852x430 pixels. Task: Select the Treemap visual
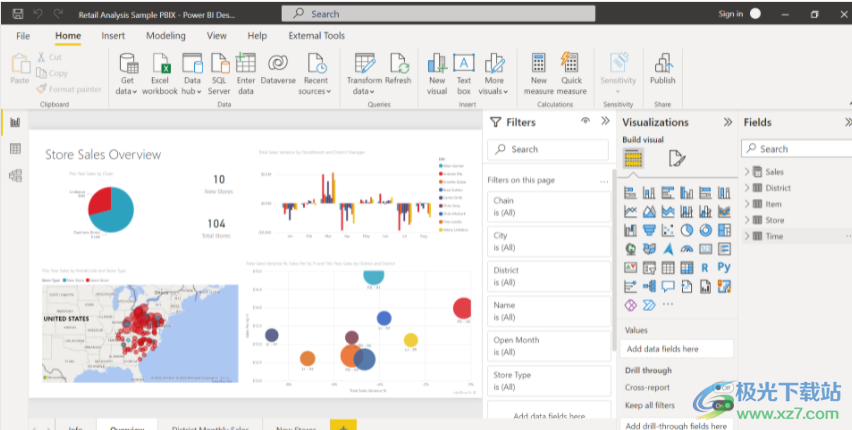[x=724, y=230]
